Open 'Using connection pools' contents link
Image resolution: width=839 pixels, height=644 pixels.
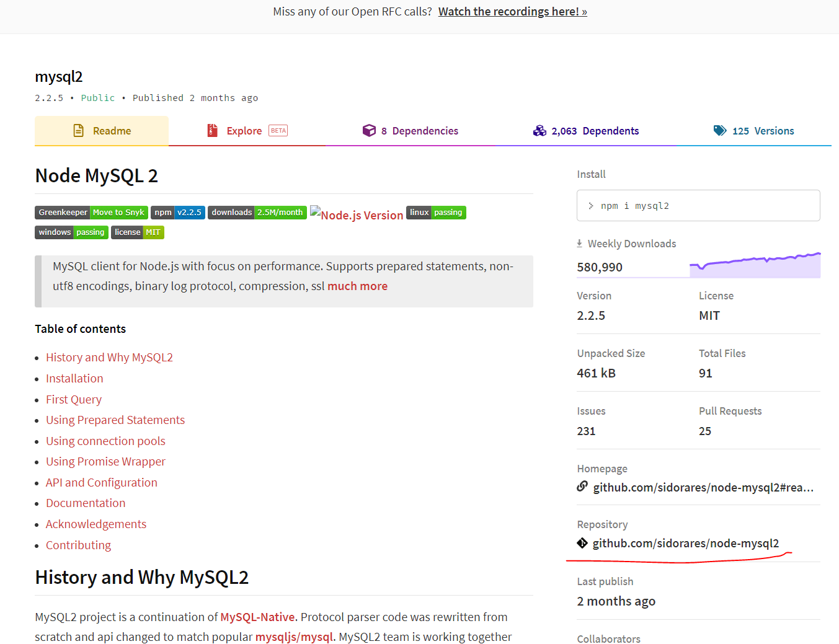click(x=105, y=441)
